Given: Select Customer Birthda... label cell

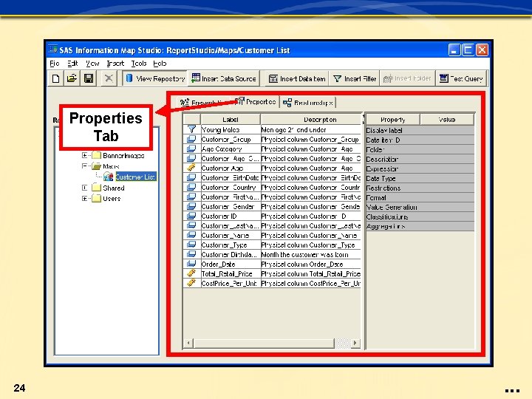Looking at the screenshot, I should coord(231,254).
